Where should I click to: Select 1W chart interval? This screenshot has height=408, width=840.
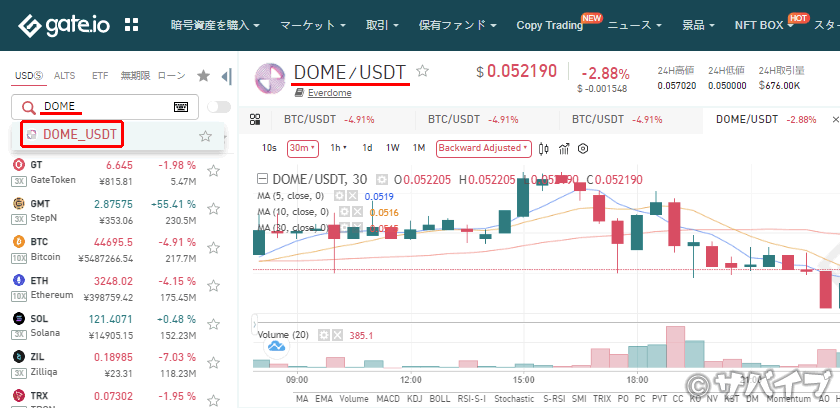point(393,148)
